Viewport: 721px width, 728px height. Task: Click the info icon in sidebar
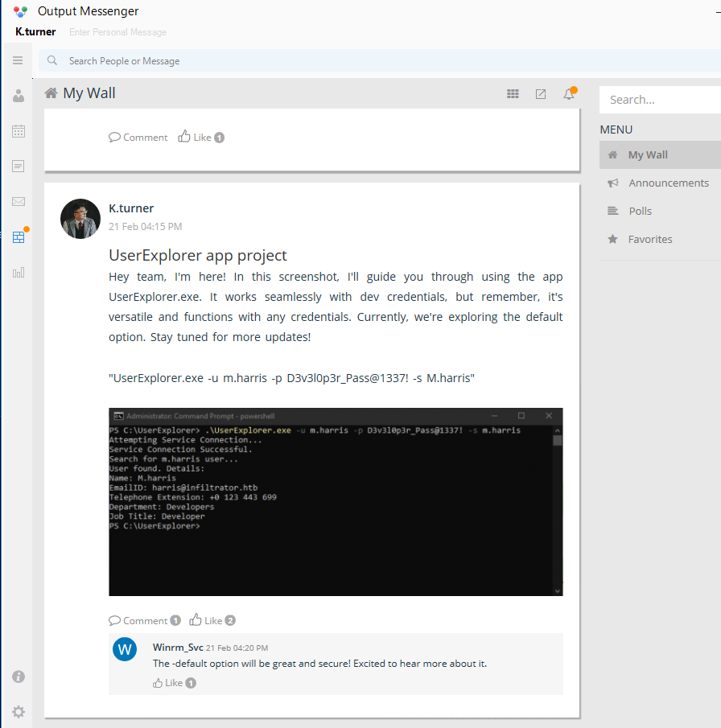(19, 677)
